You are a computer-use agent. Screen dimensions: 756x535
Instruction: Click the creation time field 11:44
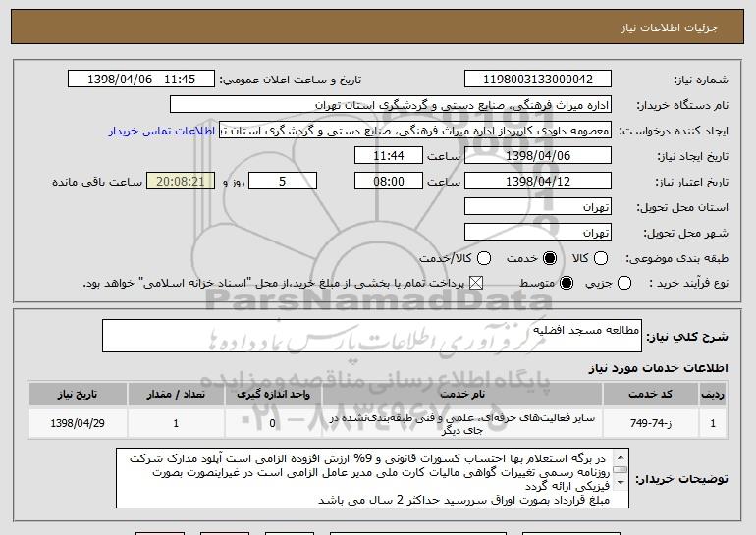pyautogui.click(x=389, y=156)
